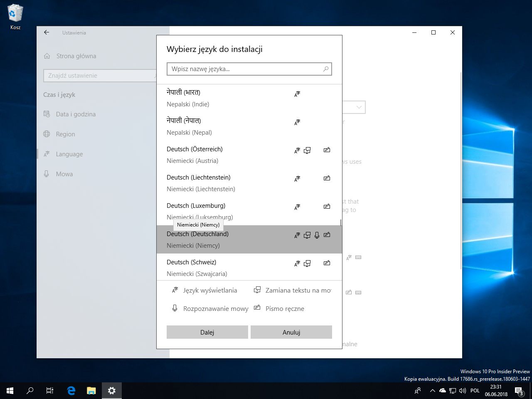Click display language icon in Nepalski (Nepal) row
The image size is (532, 399).
point(297,122)
